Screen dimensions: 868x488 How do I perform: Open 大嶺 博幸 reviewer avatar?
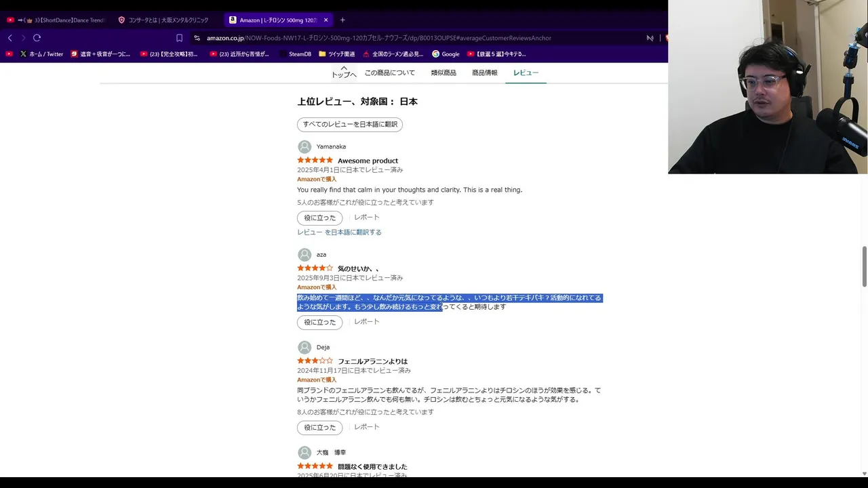[x=304, y=453]
